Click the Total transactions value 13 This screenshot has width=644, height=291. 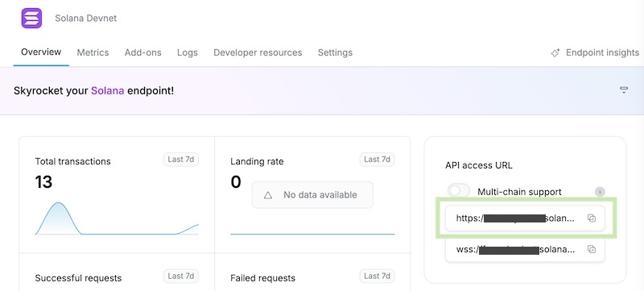[x=43, y=181]
